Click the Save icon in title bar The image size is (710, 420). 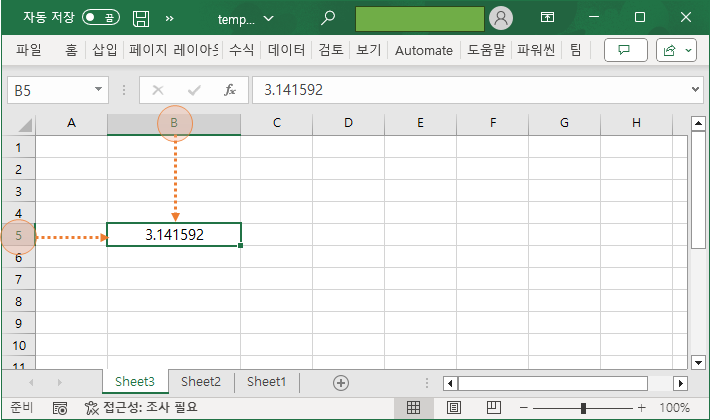pos(141,18)
